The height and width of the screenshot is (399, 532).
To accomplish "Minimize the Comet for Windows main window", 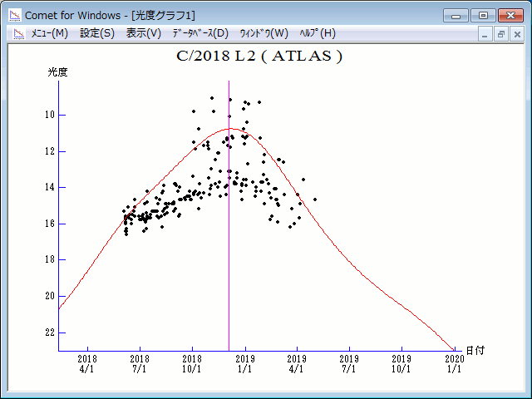I will click(x=456, y=14).
